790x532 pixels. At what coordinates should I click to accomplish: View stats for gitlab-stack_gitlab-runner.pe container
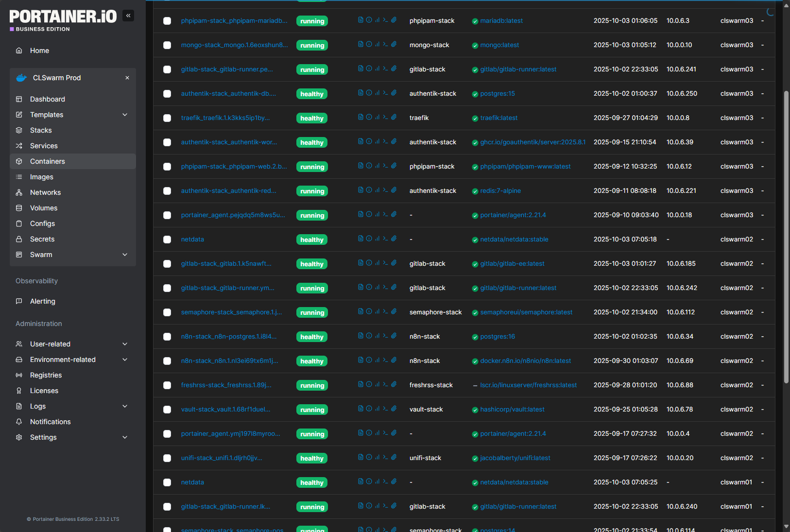pos(377,69)
